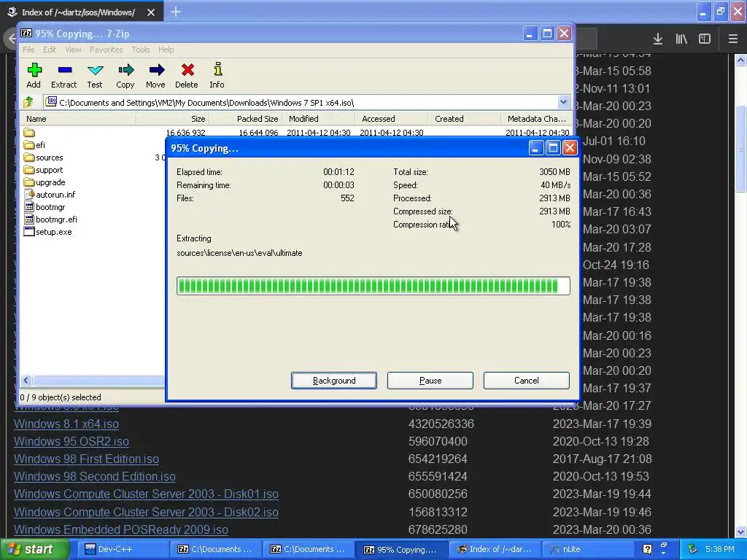The width and height of the screenshot is (747, 560).
Task: Click the 5:38 PM taskbar clock
Action: (x=719, y=549)
